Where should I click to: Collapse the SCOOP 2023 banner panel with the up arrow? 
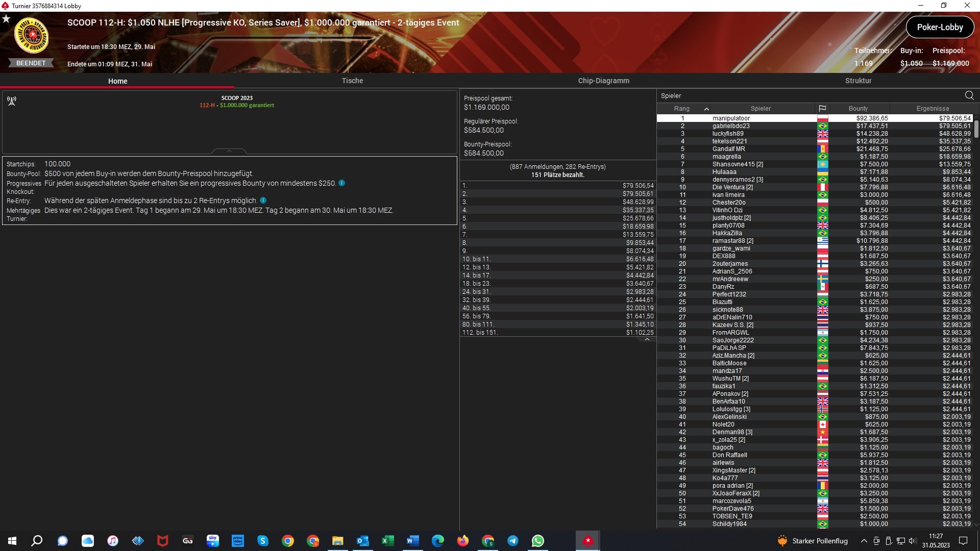coord(229,152)
